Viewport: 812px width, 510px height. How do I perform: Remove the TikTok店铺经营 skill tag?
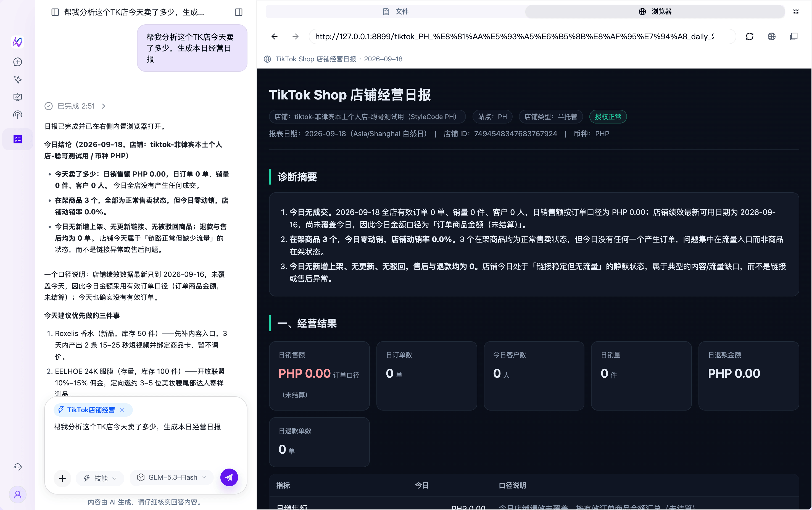click(122, 410)
